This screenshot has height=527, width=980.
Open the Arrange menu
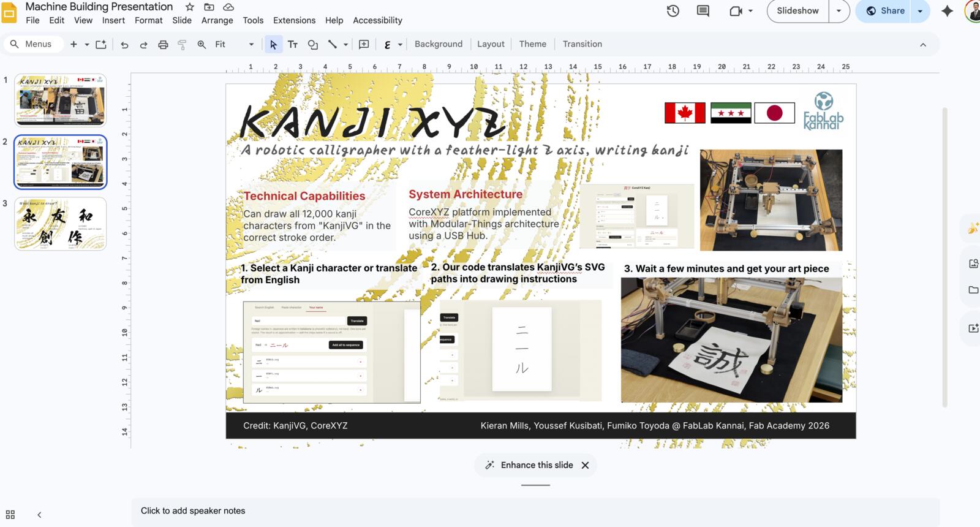pyautogui.click(x=217, y=20)
